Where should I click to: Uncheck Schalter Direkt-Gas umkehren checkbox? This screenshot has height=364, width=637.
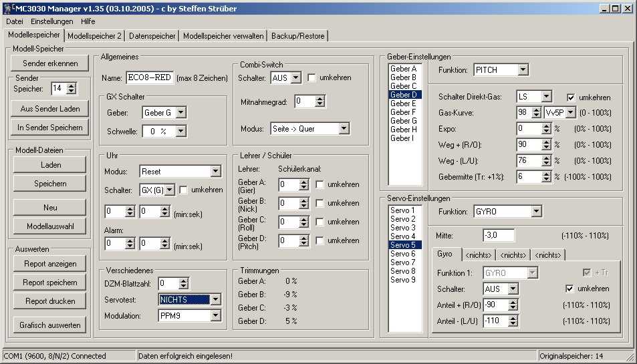pyautogui.click(x=571, y=98)
